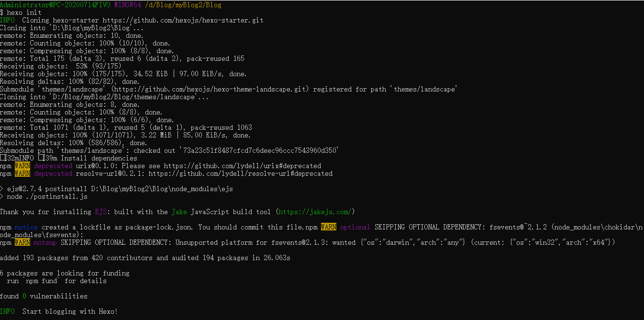Click the 'found 0 vulnerabilities' line

click(44, 296)
